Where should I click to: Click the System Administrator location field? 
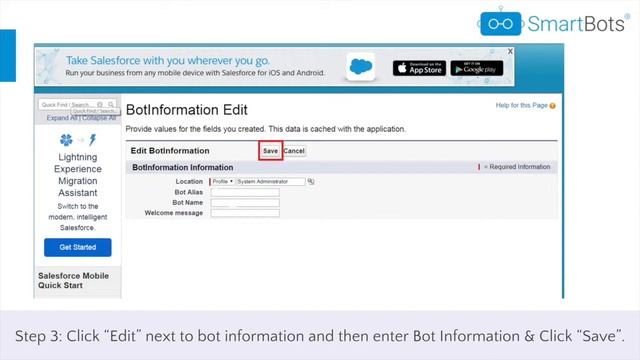(x=270, y=181)
